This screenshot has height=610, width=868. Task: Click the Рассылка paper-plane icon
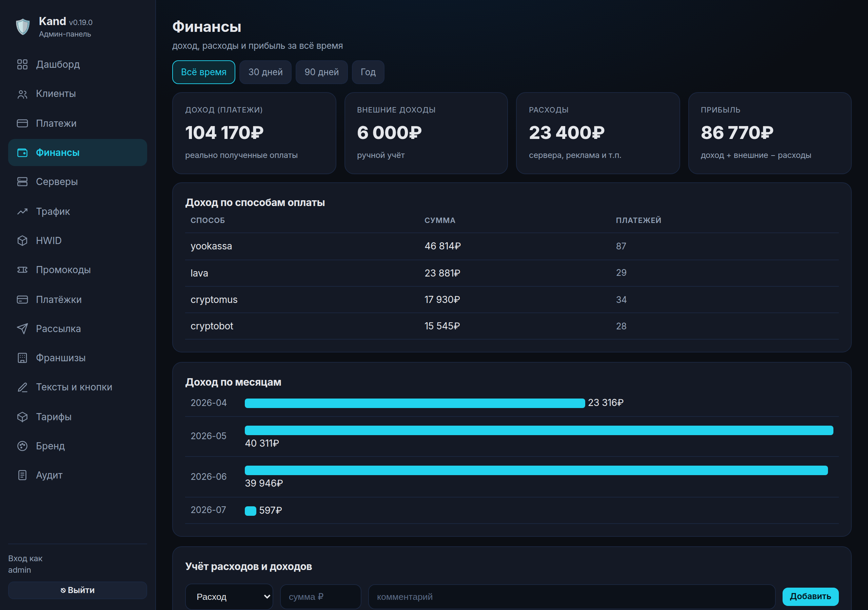coord(22,328)
